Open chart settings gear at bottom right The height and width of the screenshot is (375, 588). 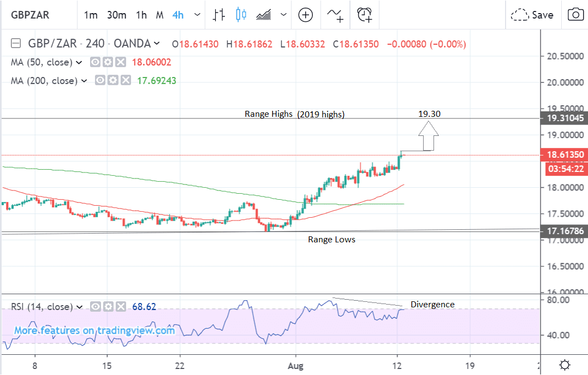pos(565,365)
